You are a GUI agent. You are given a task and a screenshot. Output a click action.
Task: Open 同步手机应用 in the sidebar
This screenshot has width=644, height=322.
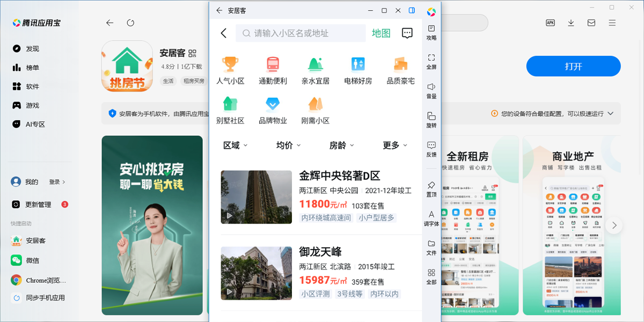tap(39, 298)
